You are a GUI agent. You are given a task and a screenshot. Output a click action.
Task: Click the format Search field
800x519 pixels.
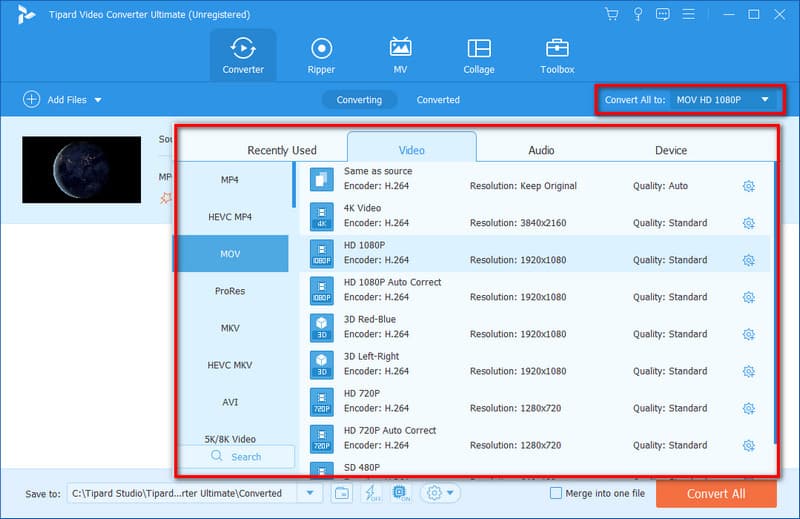(x=237, y=456)
